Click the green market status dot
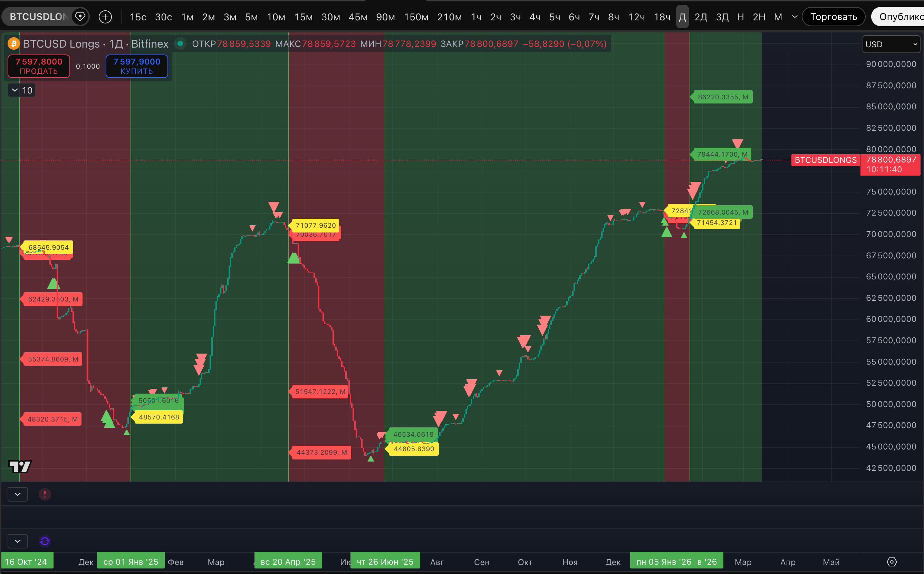Screen dimensions: 924x574 (x=181, y=44)
